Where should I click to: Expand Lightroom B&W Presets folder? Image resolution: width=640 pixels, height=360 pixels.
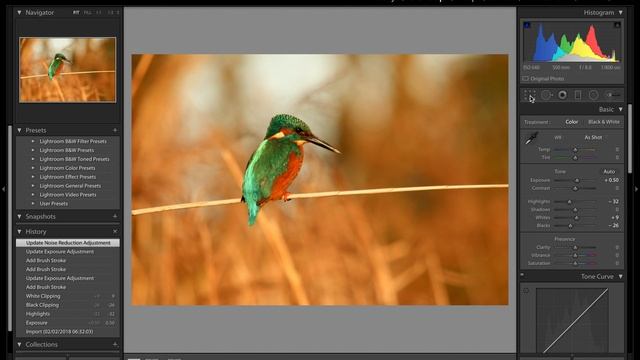point(33,150)
